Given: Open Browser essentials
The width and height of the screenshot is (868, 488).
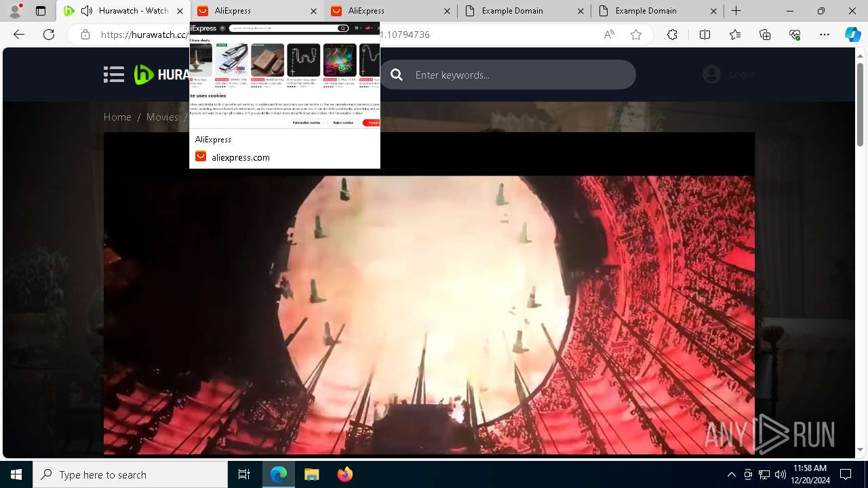Looking at the screenshot, I should coord(795,35).
